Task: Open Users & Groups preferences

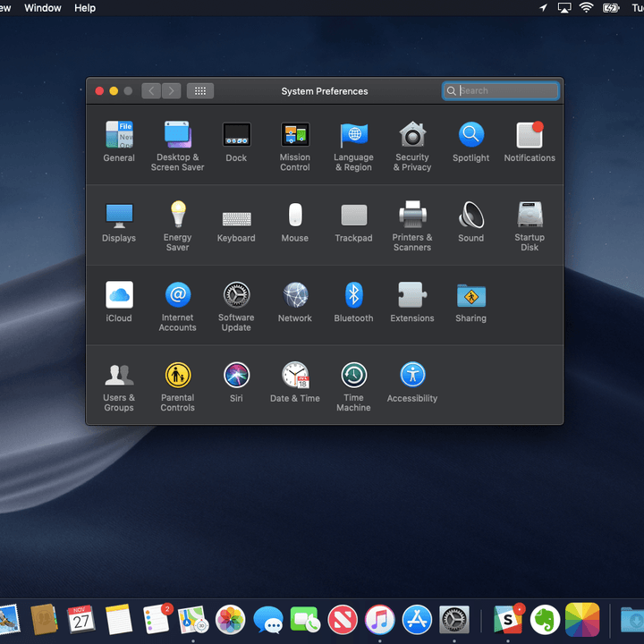Action: tap(119, 387)
